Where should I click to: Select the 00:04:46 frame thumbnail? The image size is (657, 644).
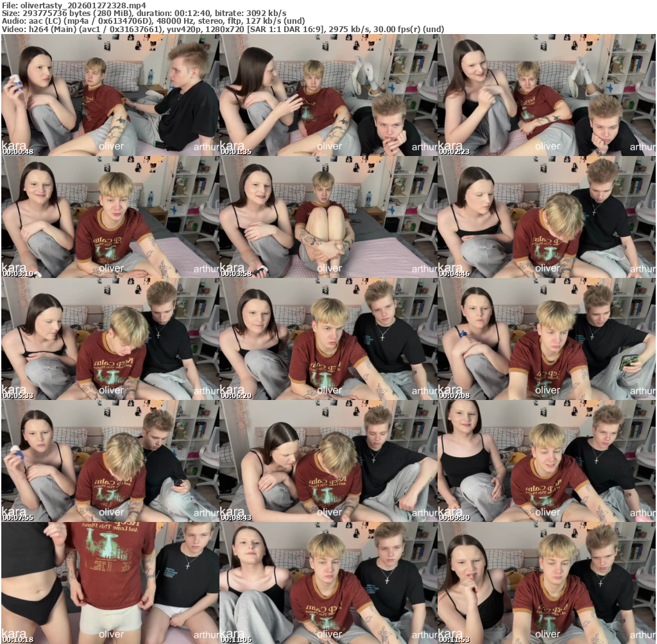547,217
